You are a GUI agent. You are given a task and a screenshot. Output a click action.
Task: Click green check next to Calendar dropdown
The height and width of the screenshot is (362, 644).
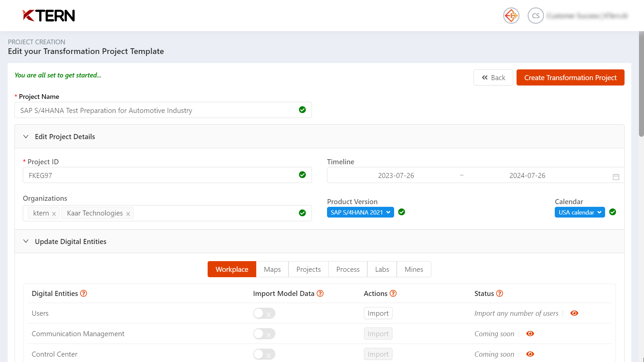(612, 212)
